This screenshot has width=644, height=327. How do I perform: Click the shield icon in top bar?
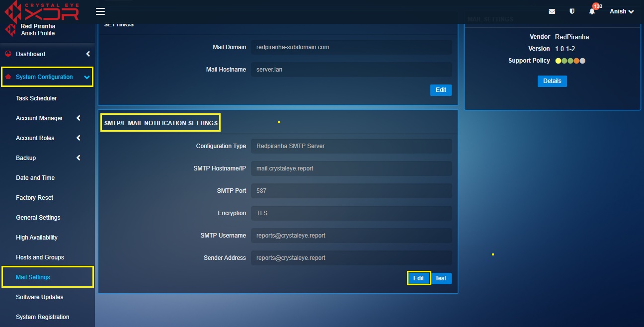(x=572, y=11)
